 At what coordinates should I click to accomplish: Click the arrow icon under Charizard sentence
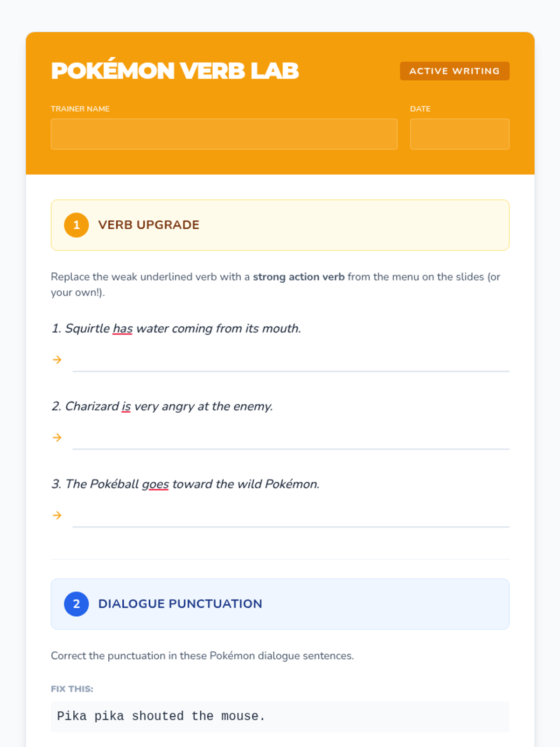[57, 437]
